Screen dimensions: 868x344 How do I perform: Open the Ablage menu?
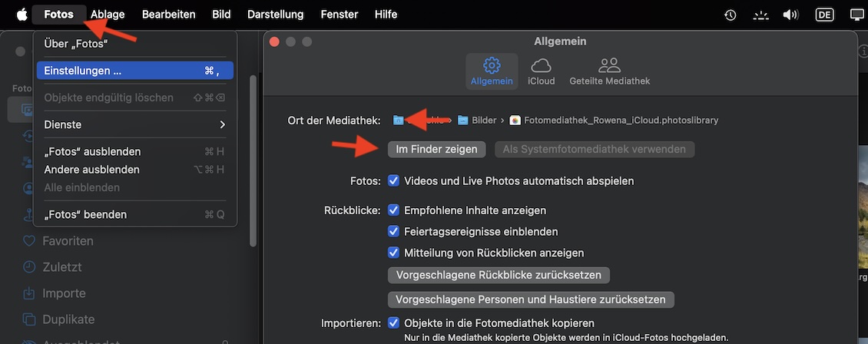click(x=108, y=14)
